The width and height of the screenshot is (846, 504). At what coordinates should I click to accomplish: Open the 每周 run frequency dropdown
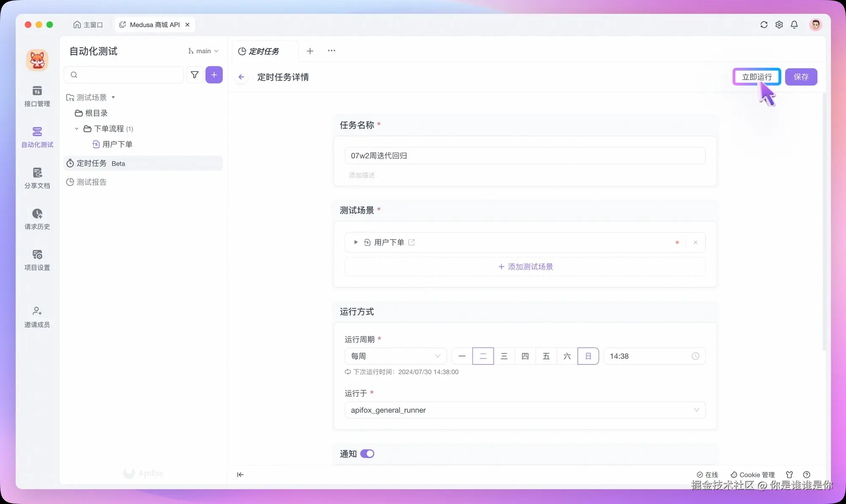coord(395,356)
